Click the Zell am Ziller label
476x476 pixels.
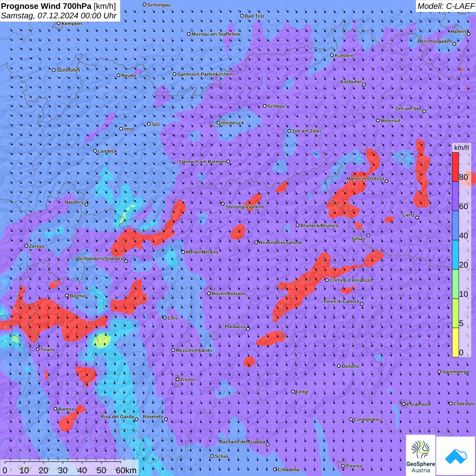tap(307, 131)
